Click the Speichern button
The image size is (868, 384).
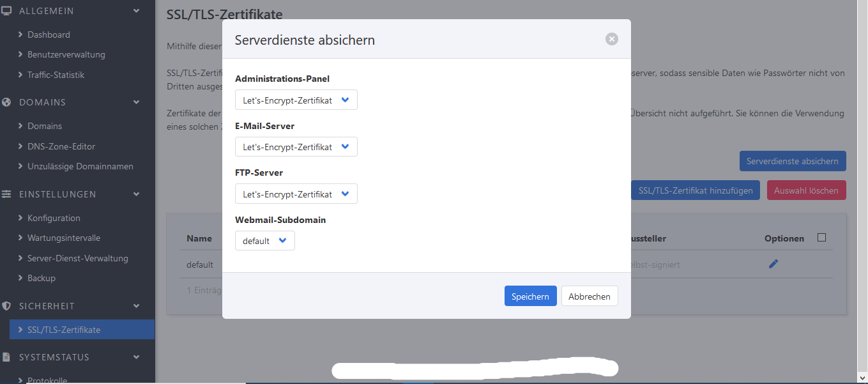coord(530,296)
